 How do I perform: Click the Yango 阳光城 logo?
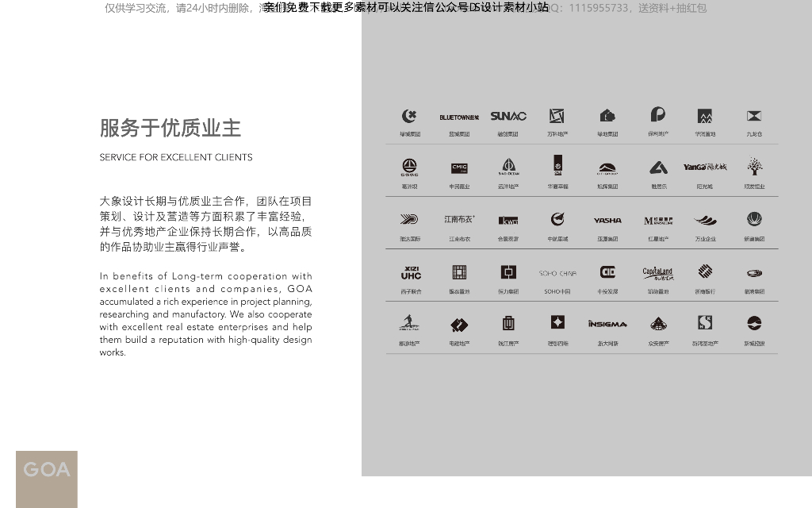[x=705, y=167]
